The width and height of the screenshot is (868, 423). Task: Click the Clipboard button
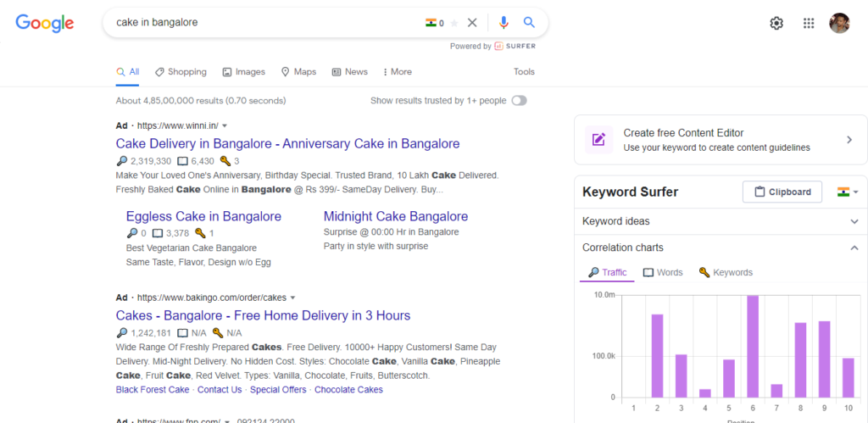(x=782, y=192)
